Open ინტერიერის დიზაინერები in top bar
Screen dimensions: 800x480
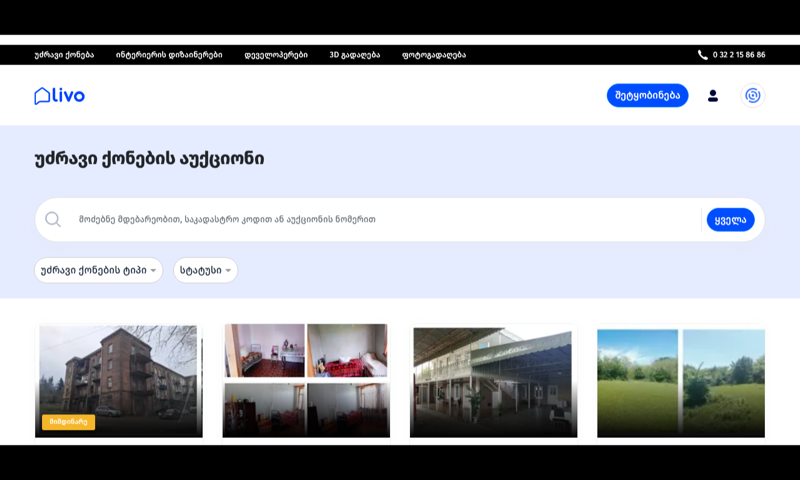pyautogui.click(x=169, y=55)
